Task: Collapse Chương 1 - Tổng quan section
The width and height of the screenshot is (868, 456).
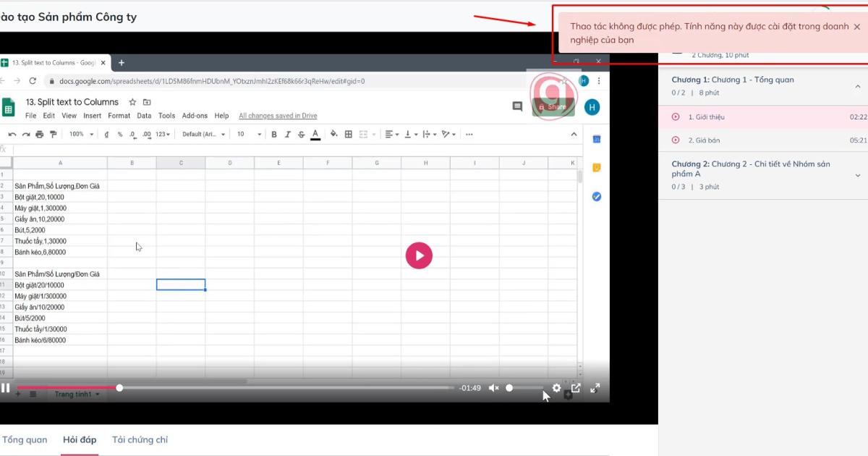Action: coord(858,86)
